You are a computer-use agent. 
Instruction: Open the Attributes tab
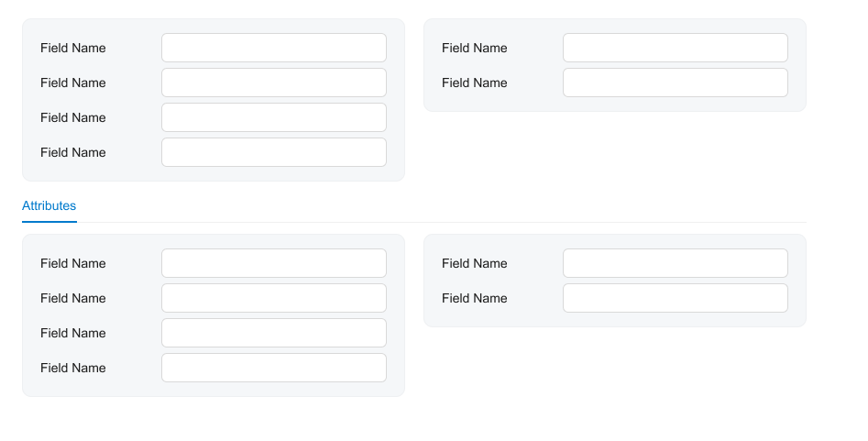pos(49,206)
